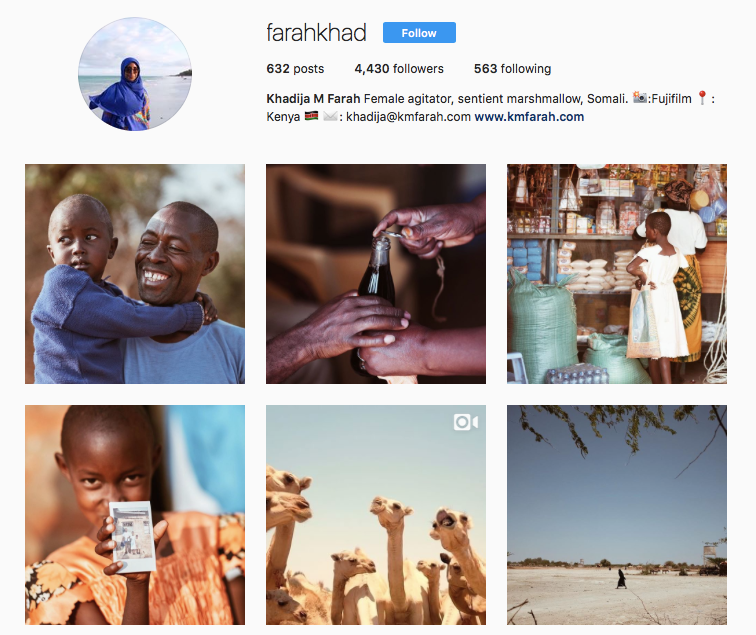This screenshot has height=635, width=756.
Task: Click the farahkhad username heading
Action: point(316,33)
